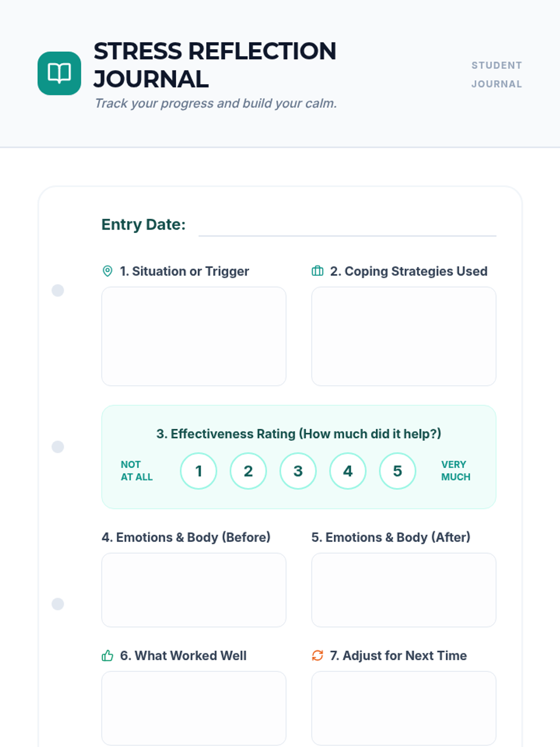
Task: Focus the Emotions & Body (Before) box
Action: 194,590
